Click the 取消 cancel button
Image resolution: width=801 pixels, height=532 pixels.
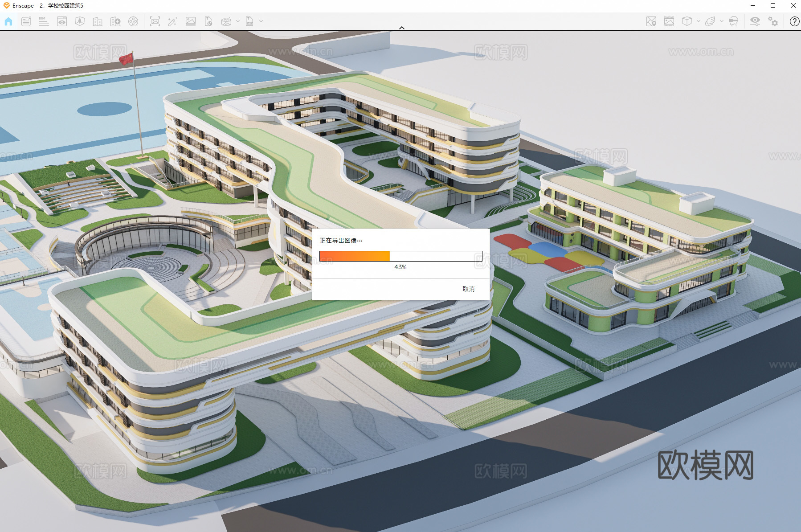point(469,289)
